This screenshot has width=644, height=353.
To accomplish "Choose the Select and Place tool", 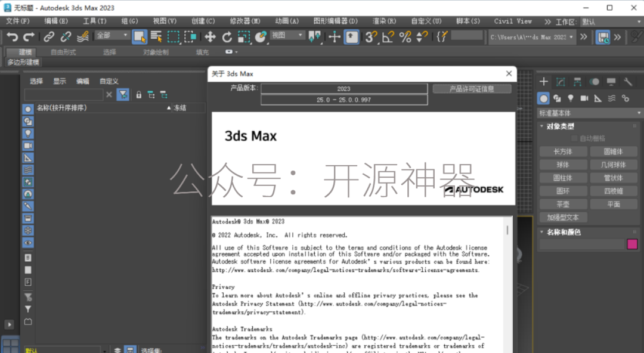I will click(261, 37).
